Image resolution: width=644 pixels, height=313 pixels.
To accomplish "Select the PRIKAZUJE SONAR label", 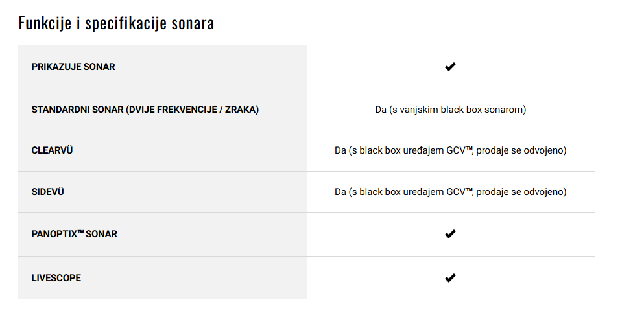I will (73, 67).
